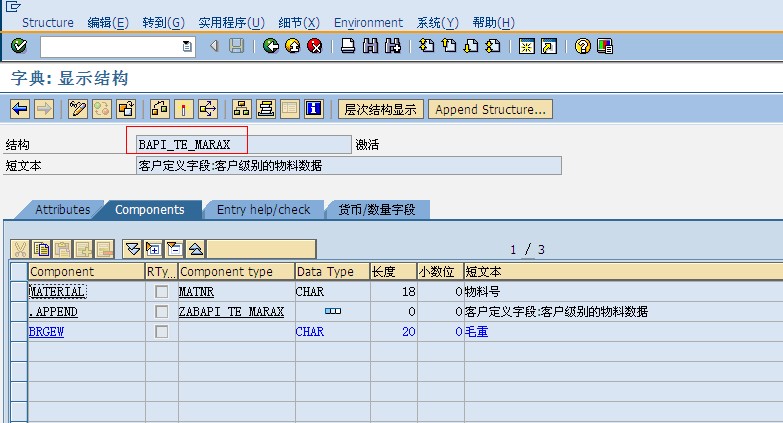Click the Find next binoculars icon

392,46
